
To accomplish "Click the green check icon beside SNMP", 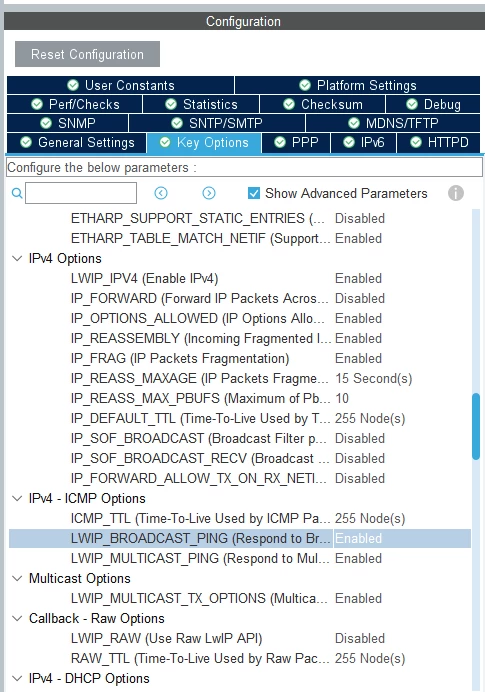I will click(x=46, y=123).
